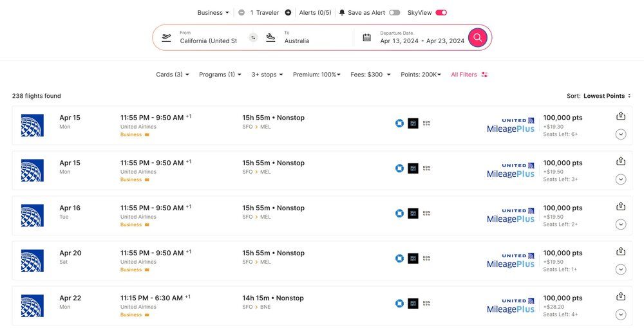The image size is (644, 328).
Task: Toggle the Save as Alert switch
Action: point(394,12)
